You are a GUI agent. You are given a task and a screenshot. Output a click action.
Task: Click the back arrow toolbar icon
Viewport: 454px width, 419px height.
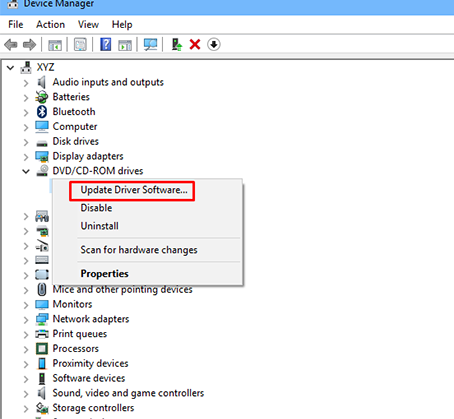[x=11, y=44]
